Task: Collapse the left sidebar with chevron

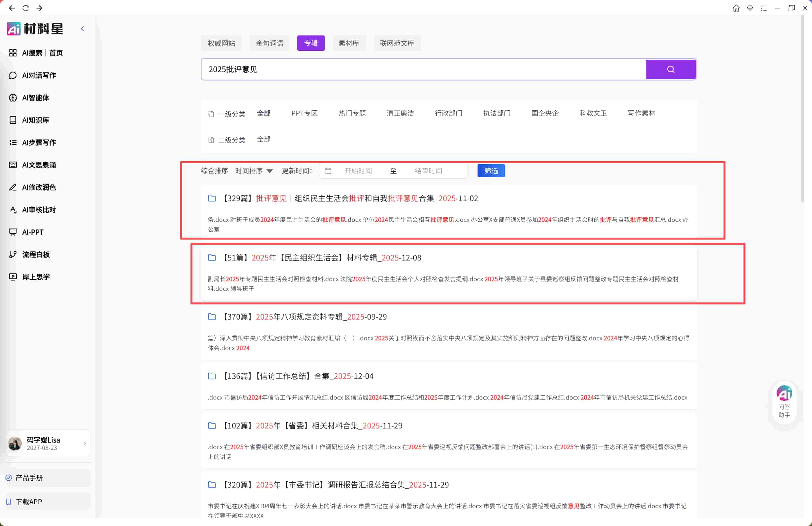Action: [x=82, y=29]
